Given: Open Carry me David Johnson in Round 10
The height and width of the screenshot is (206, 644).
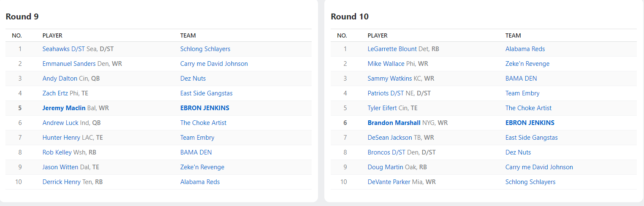Looking at the screenshot, I should pos(539,167).
